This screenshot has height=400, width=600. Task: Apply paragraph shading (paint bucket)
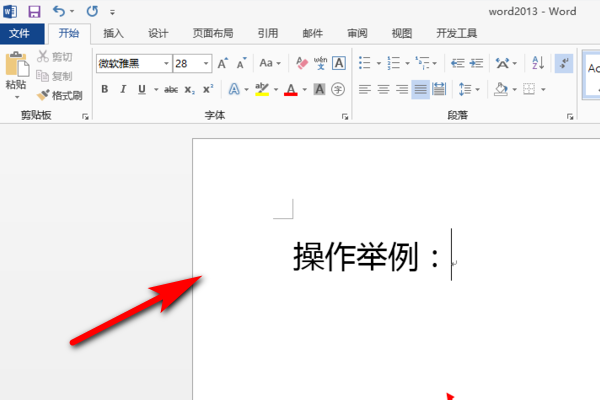[x=501, y=90]
